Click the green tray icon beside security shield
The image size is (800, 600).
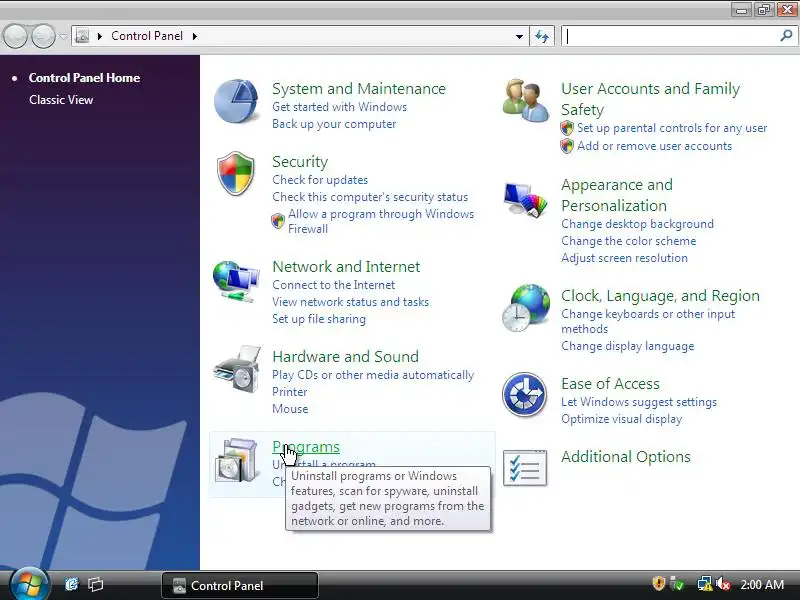pos(677,584)
